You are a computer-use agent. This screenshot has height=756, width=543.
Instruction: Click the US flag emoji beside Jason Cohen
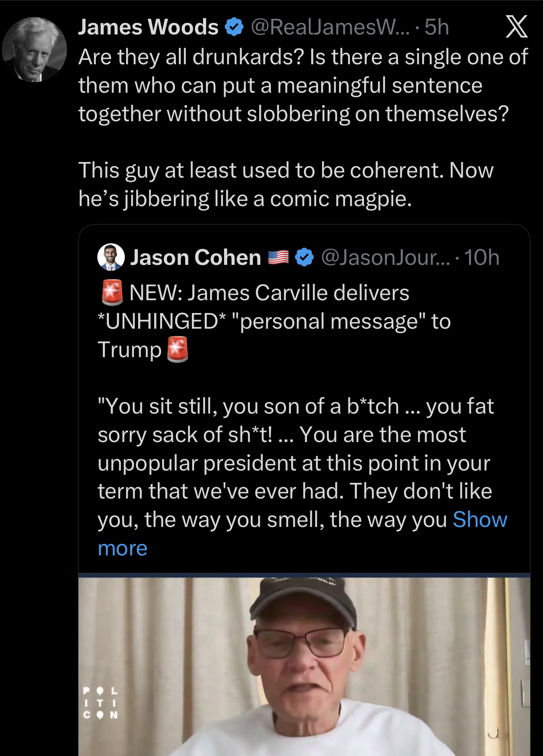pyautogui.click(x=278, y=258)
